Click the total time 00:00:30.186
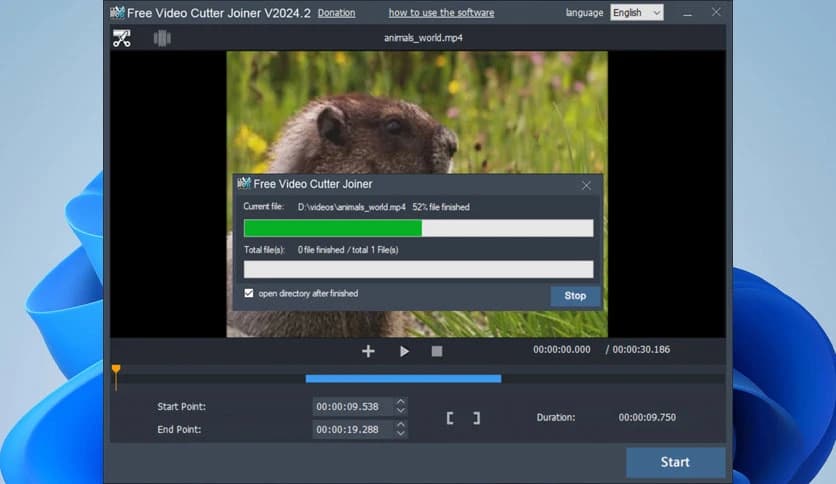 click(641, 350)
